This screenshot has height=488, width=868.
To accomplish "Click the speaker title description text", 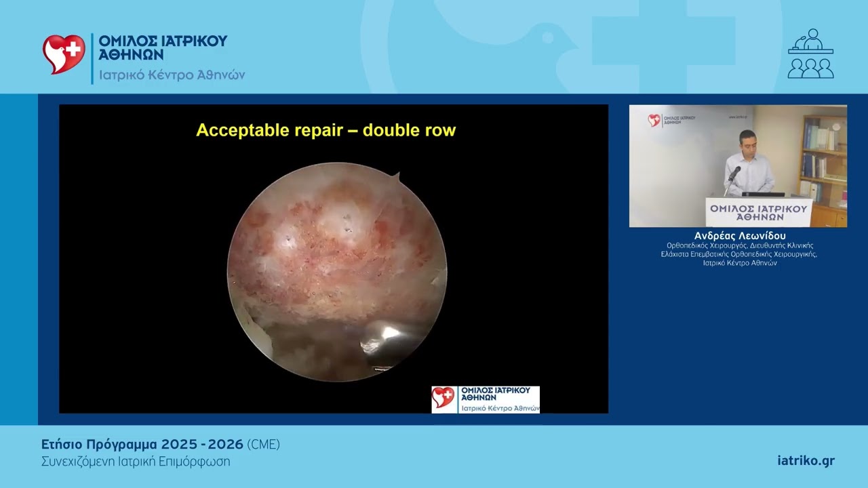I will click(x=740, y=254).
